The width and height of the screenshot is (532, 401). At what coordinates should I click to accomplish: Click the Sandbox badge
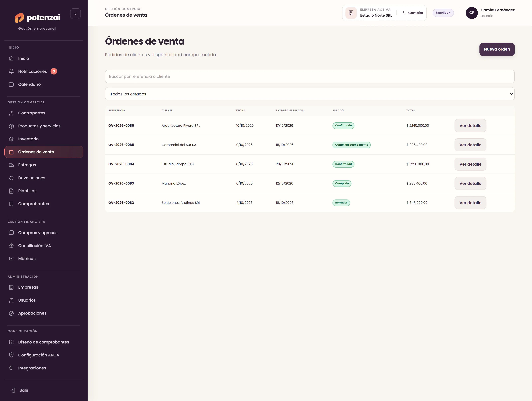(443, 13)
